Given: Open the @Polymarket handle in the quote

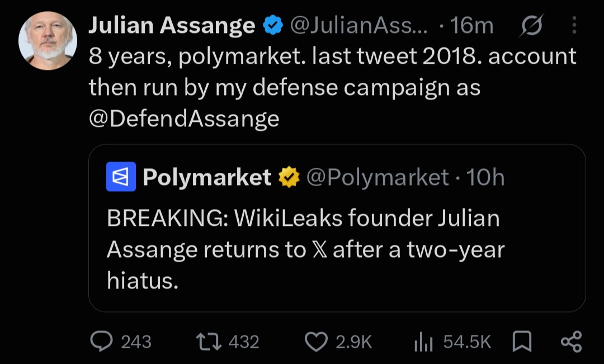Looking at the screenshot, I should [377, 177].
